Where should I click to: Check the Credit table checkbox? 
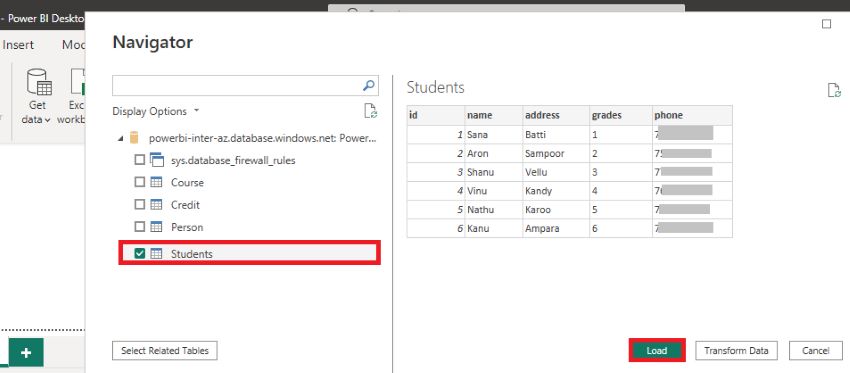coord(140,205)
